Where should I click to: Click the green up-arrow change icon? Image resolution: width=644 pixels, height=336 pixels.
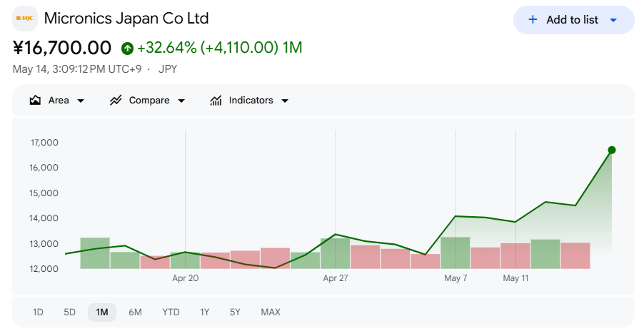coord(127,49)
